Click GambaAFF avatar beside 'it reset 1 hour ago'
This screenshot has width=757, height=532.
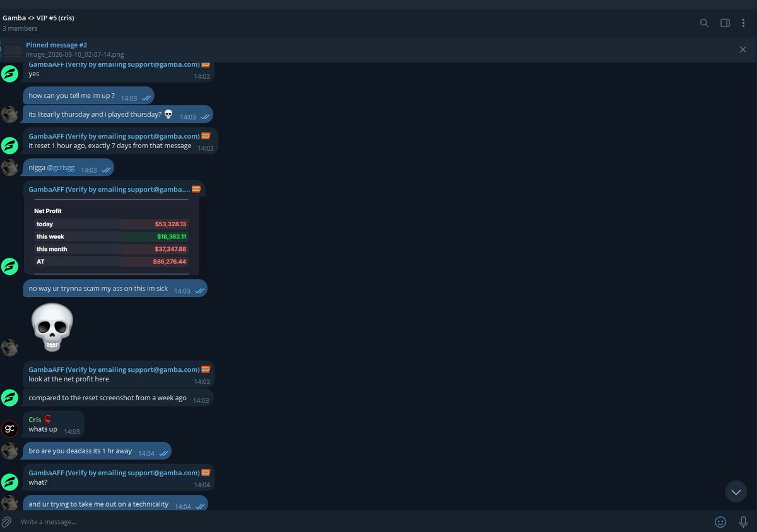coord(9,145)
